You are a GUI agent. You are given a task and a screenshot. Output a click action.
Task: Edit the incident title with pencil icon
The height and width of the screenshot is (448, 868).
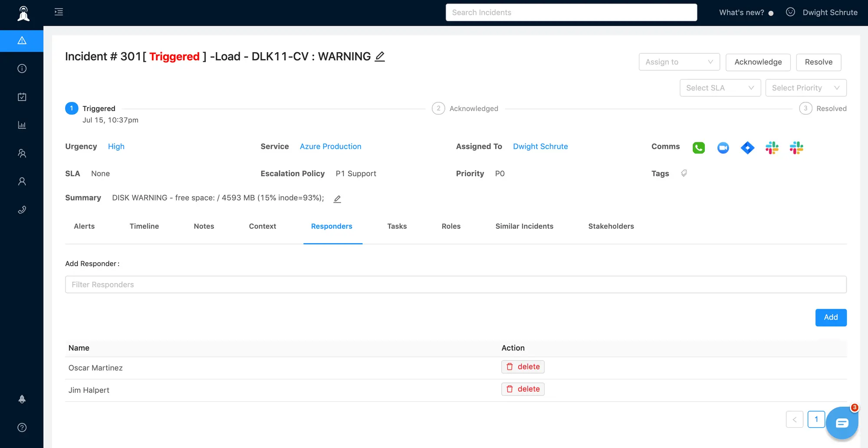pos(380,56)
